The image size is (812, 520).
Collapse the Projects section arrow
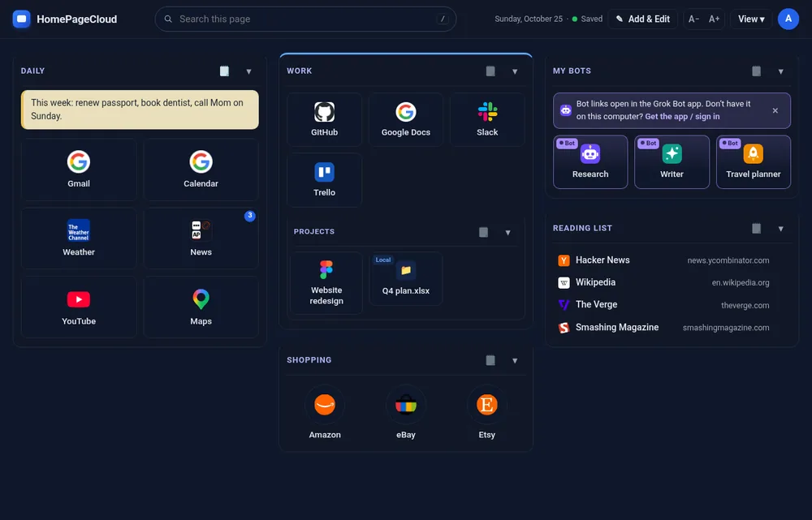tap(508, 233)
